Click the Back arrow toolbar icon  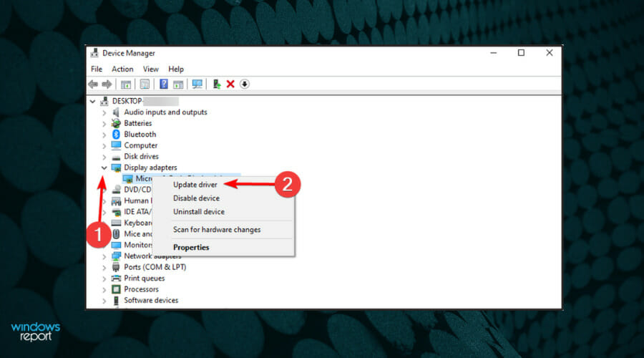(93, 84)
